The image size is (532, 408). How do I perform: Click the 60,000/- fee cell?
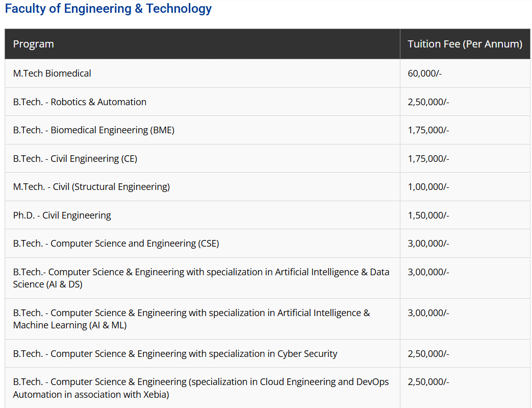(x=424, y=74)
